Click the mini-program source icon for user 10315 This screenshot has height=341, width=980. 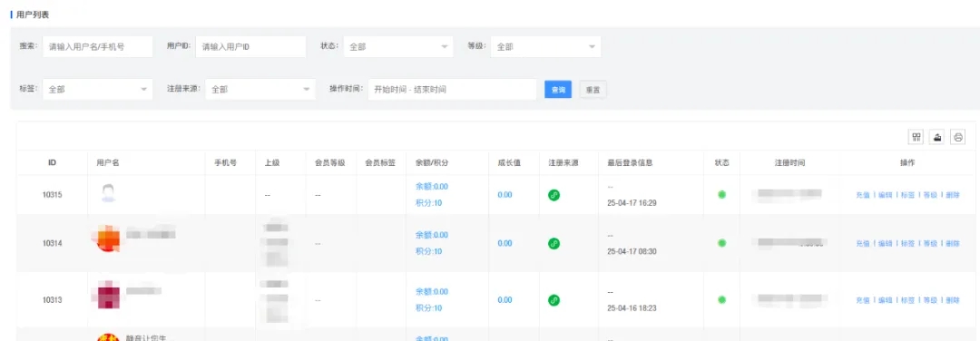click(554, 195)
